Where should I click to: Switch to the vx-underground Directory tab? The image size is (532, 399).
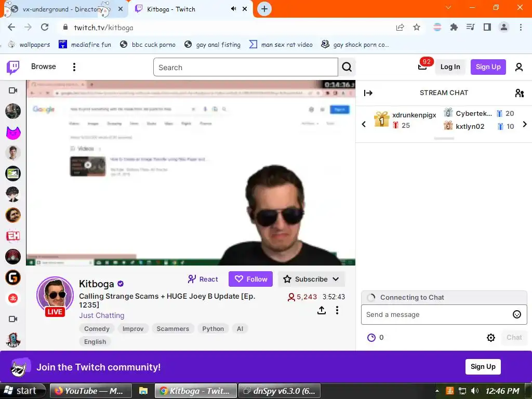[x=63, y=9]
